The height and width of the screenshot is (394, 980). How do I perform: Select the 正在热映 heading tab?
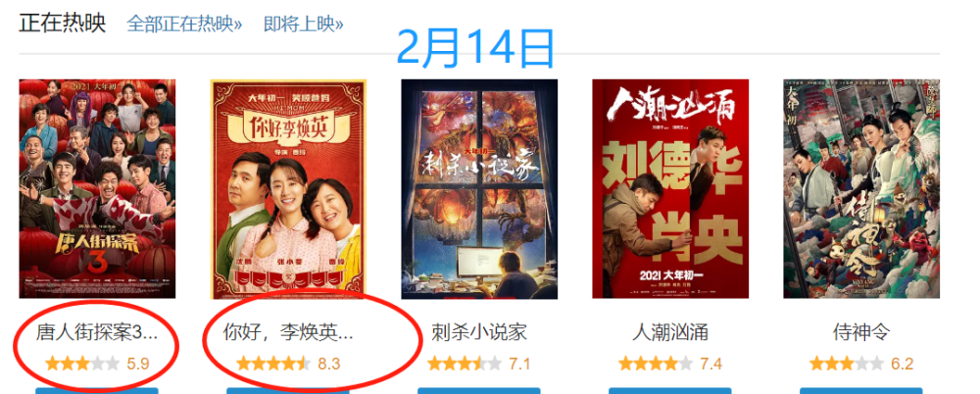63,24
